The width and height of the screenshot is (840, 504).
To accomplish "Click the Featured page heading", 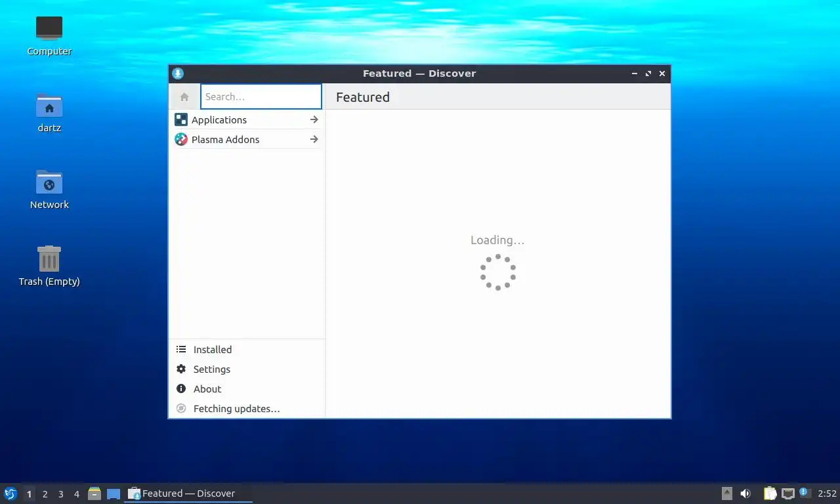I will tap(363, 97).
